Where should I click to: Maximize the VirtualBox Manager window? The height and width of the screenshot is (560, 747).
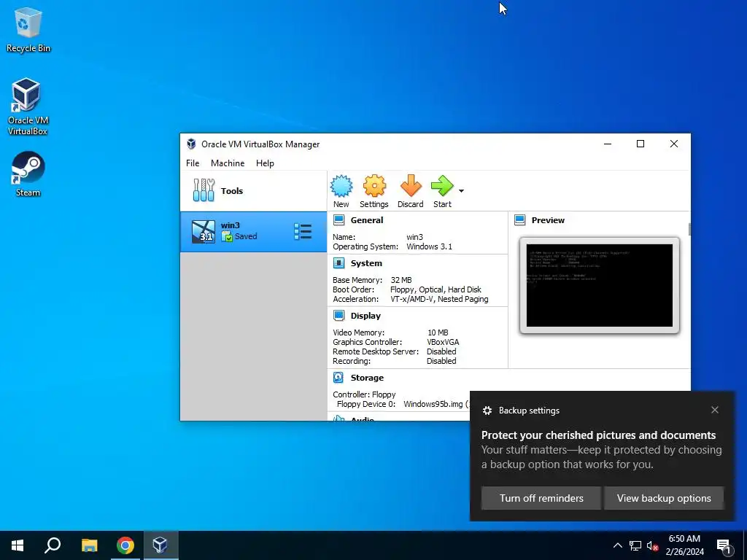(640, 144)
